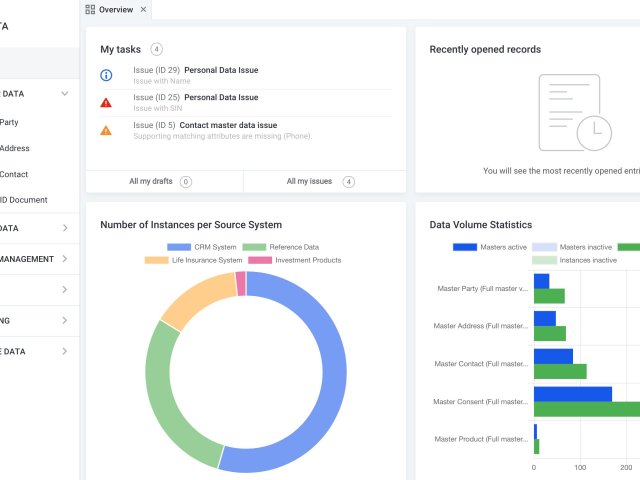This screenshot has height=480, width=640.
Task: Click the All my issues count badge
Action: 348,182
